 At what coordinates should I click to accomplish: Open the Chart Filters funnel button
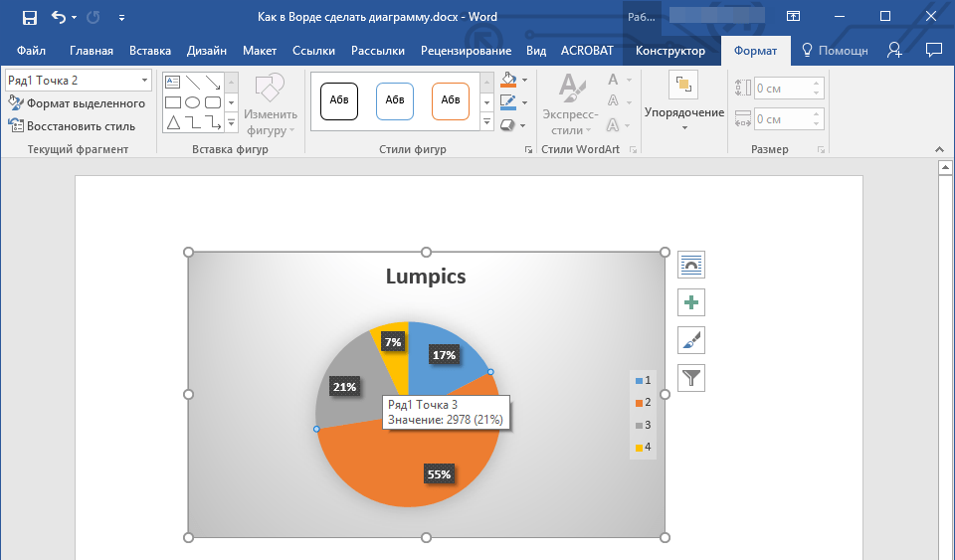690,378
